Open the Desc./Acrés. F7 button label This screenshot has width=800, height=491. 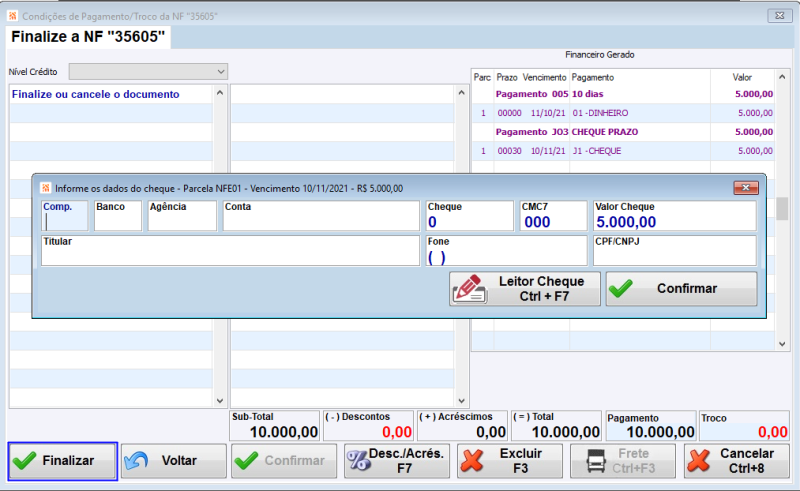point(406,461)
